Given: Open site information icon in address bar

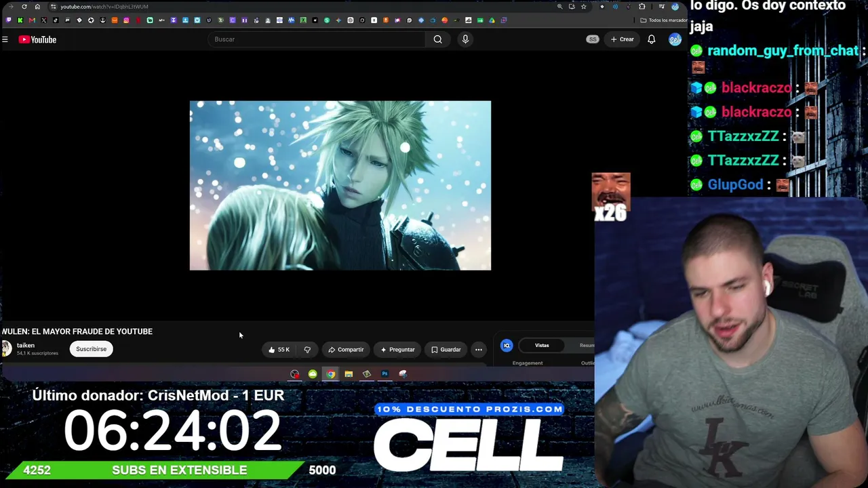Looking at the screenshot, I should pos(53,7).
